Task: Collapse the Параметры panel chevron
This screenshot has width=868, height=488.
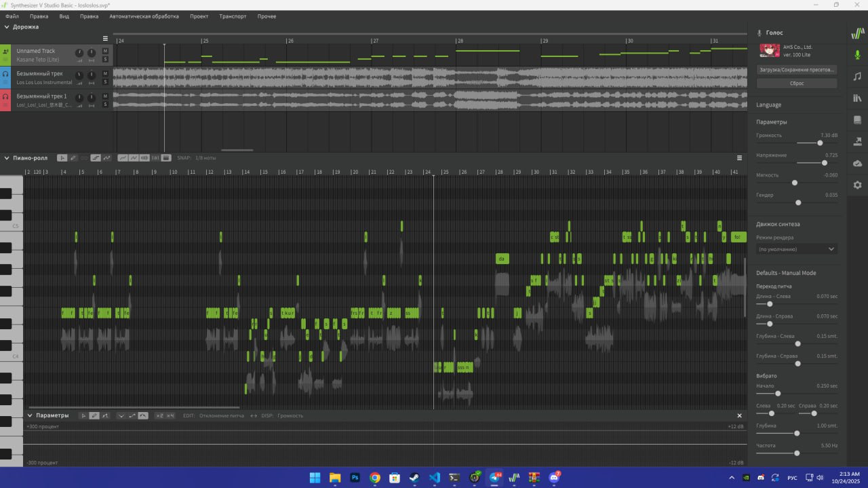Action: coord(30,415)
